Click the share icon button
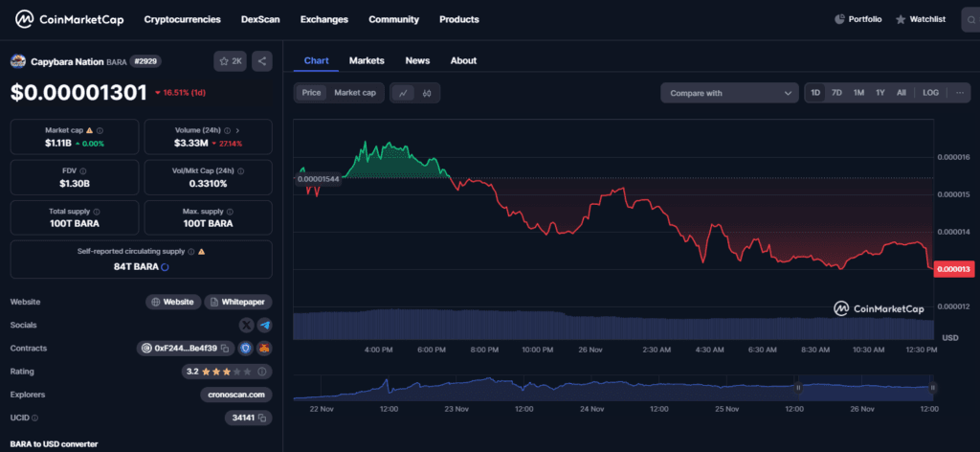980x452 pixels. tap(262, 61)
